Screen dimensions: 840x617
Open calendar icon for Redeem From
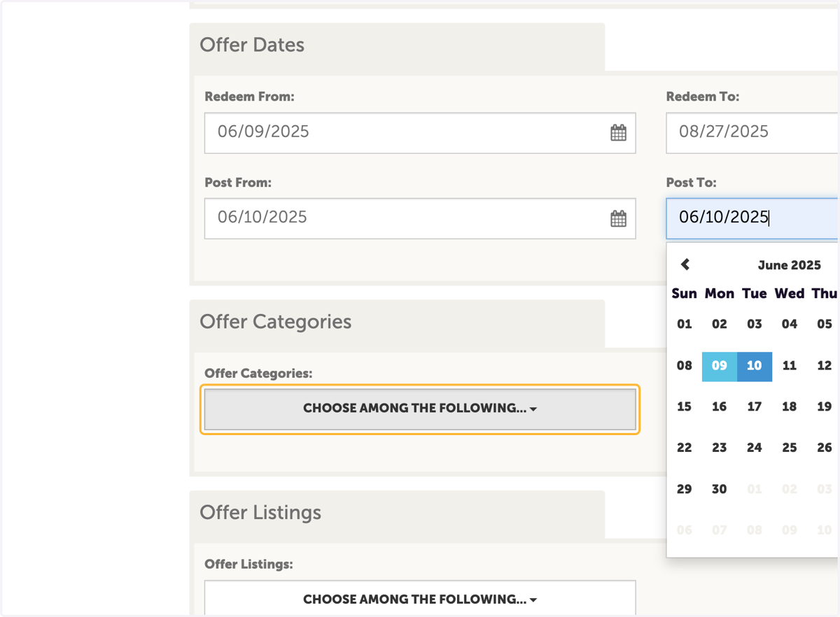618,133
